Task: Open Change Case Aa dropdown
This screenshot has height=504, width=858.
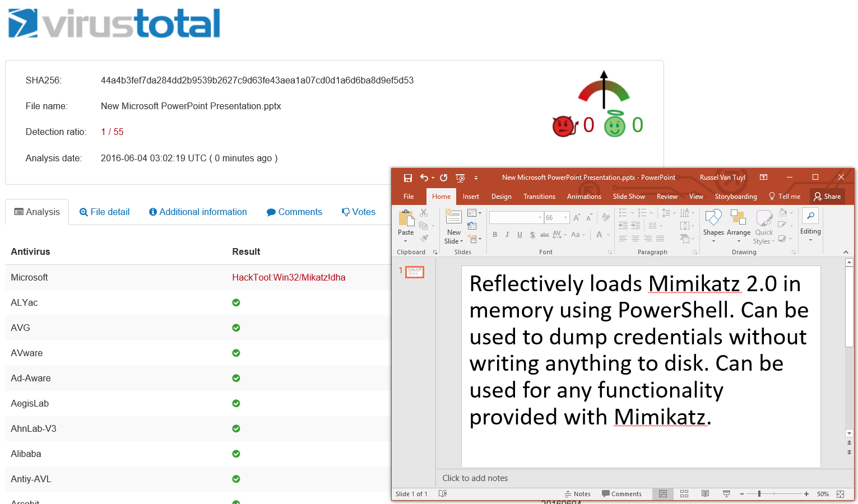Action: coord(578,235)
